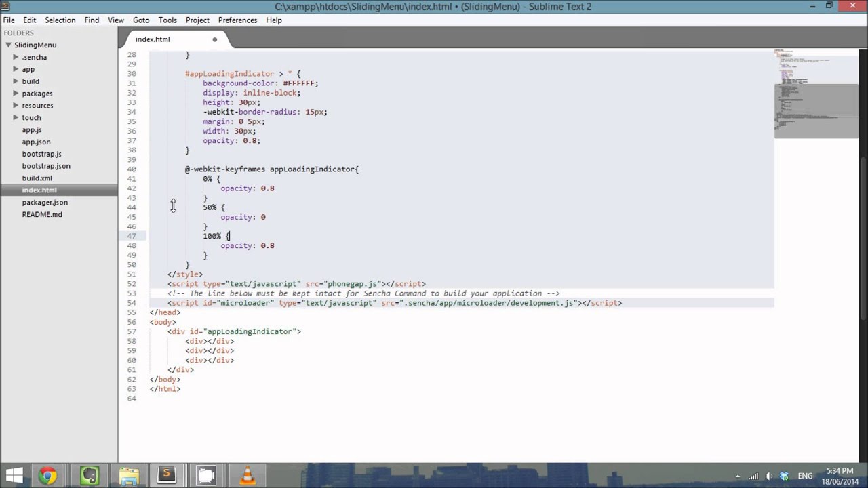Expand the app folder

pos(16,69)
